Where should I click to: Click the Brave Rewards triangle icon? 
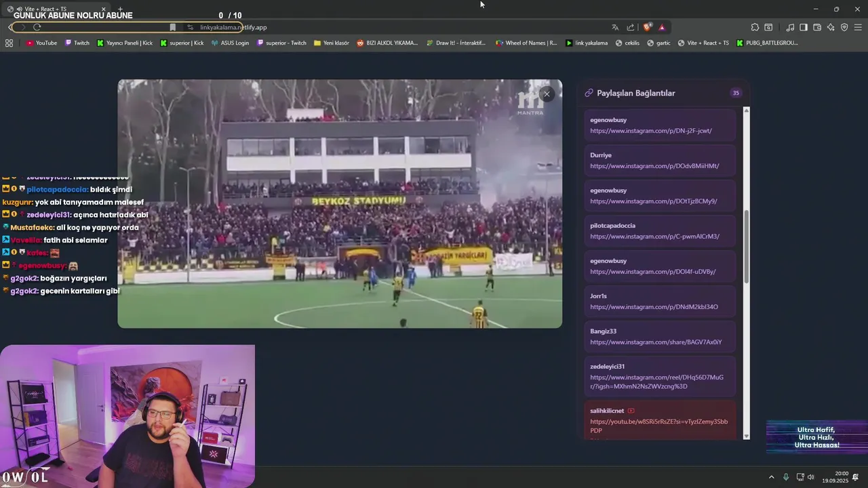click(x=662, y=27)
